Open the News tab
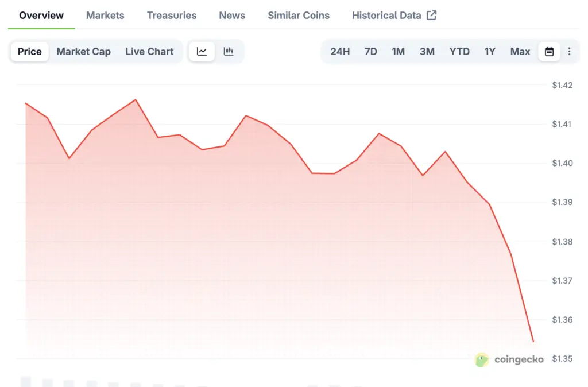This screenshot has height=387, width=588. coord(232,16)
